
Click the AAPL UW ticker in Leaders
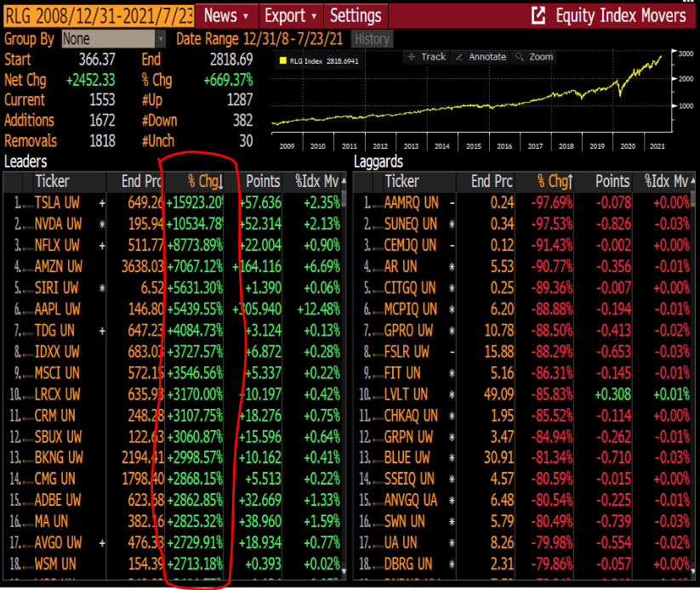pyautogui.click(x=57, y=309)
